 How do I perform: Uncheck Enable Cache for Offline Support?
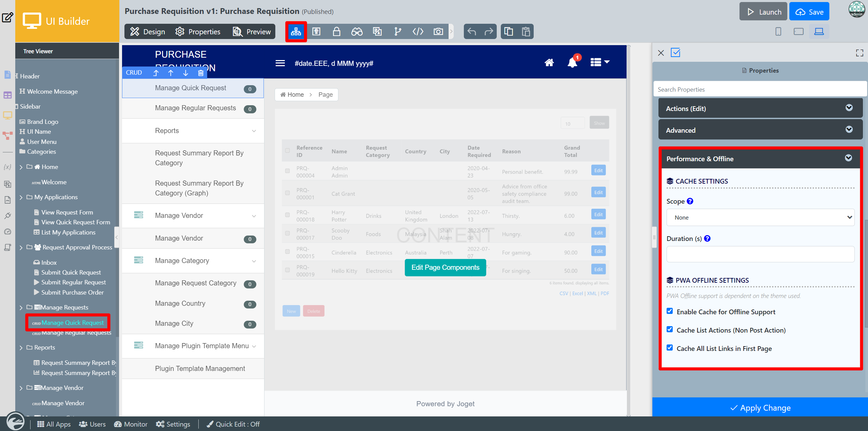tap(670, 311)
